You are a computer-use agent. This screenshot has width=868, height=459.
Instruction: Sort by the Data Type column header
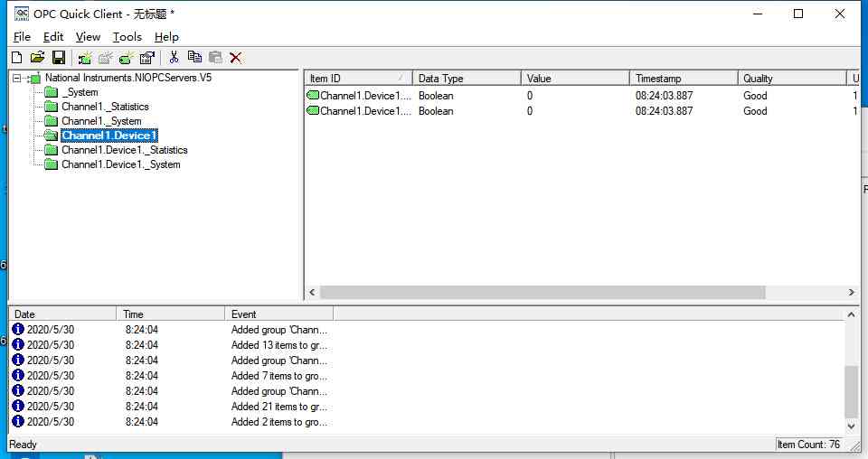coord(467,78)
